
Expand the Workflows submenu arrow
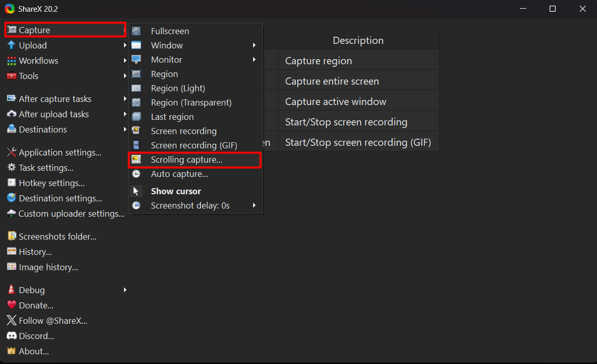click(x=125, y=61)
